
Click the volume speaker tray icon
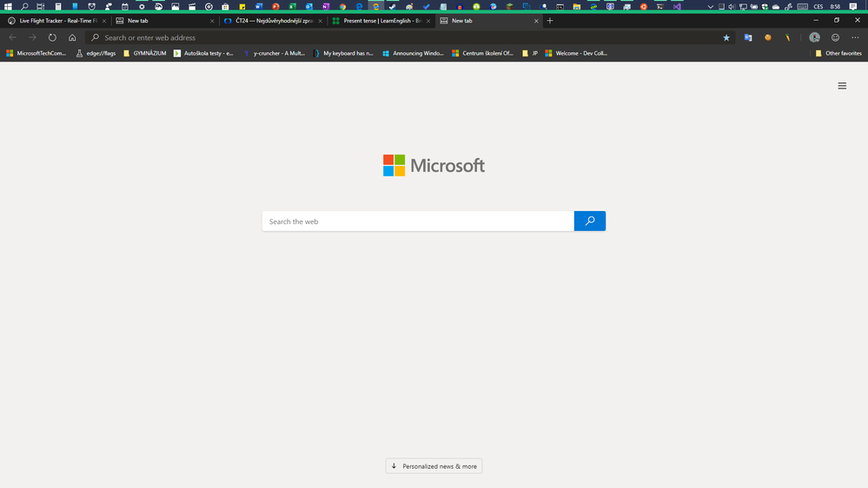pos(732,7)
